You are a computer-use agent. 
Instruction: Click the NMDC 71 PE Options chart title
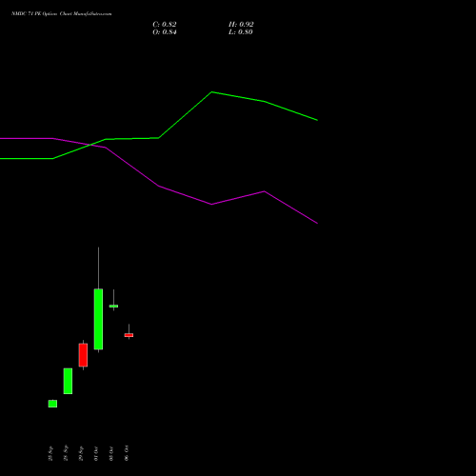62,13
